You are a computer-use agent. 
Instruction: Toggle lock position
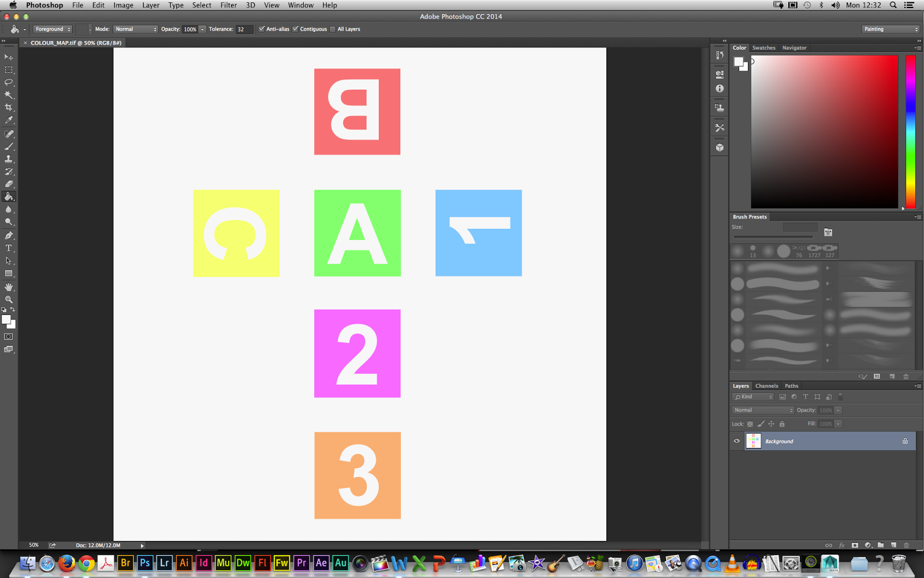[x=771, y=424]
